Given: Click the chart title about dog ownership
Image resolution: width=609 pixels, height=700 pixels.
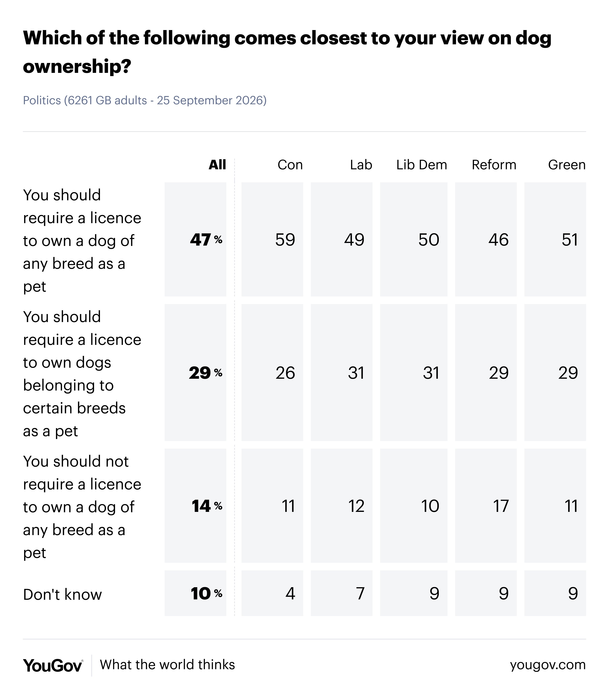Looking at the screenshot, I should pos(287,52).
